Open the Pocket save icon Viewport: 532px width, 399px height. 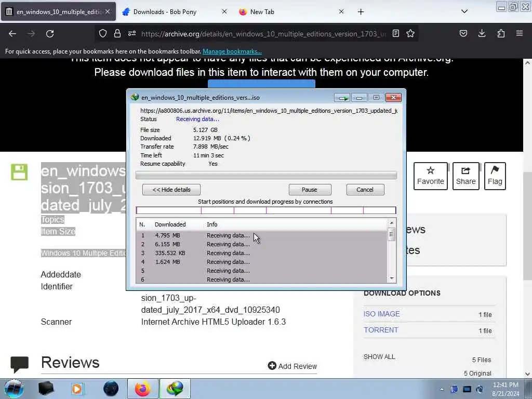pos(463,33)
